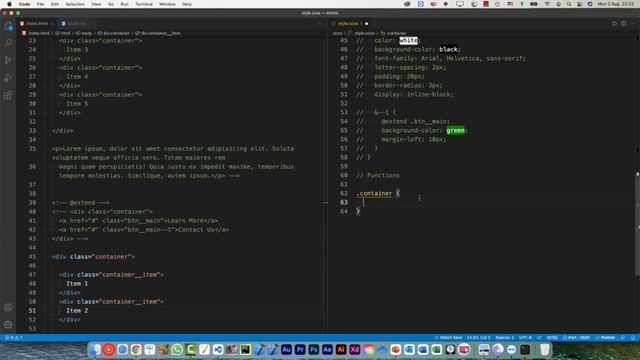This screenshot has height=360, width=640.
Task: Click the date and time in menu bar
Action: pyautogui.click(x=616, y=4)
